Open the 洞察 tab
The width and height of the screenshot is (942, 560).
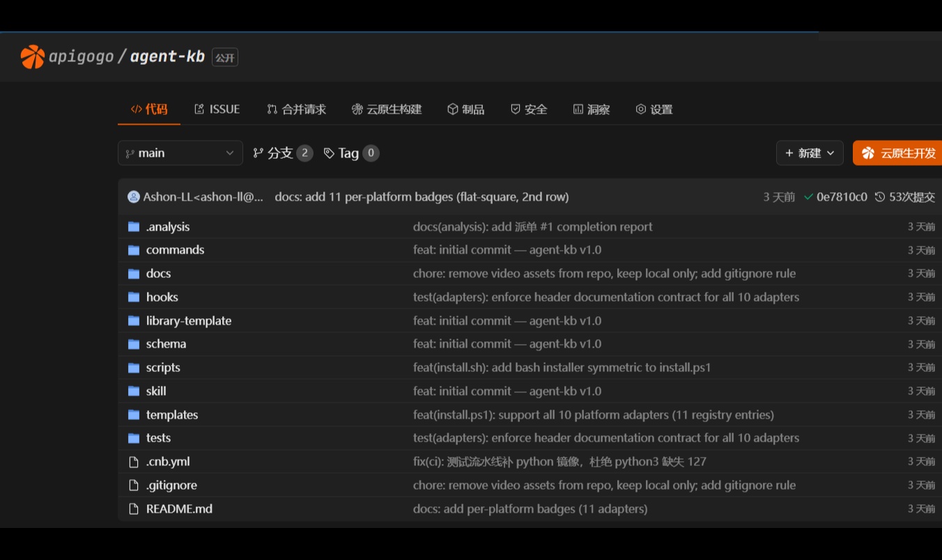point(591,109)
